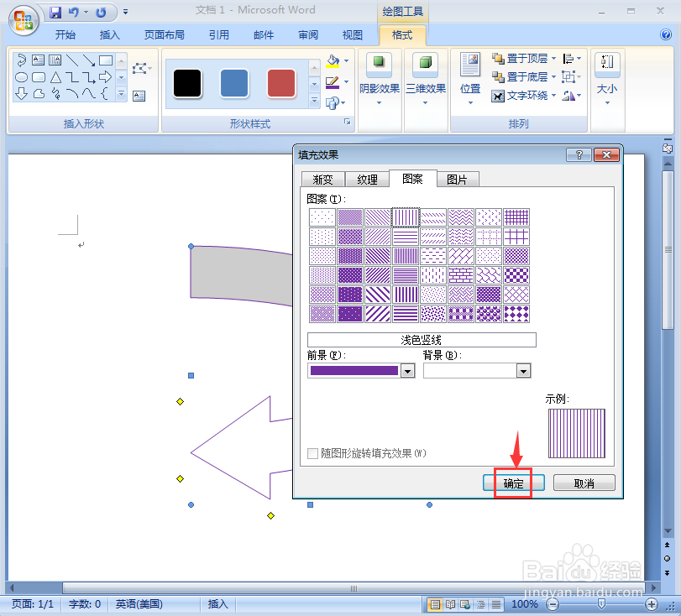Open Microsoft Word help icon

click(x=665, y=34)
